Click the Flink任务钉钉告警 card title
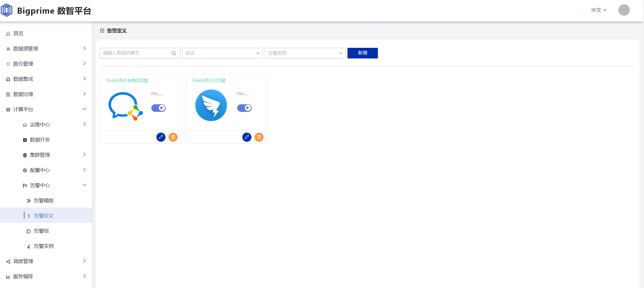The image size is (644, 288). [209, 81]
